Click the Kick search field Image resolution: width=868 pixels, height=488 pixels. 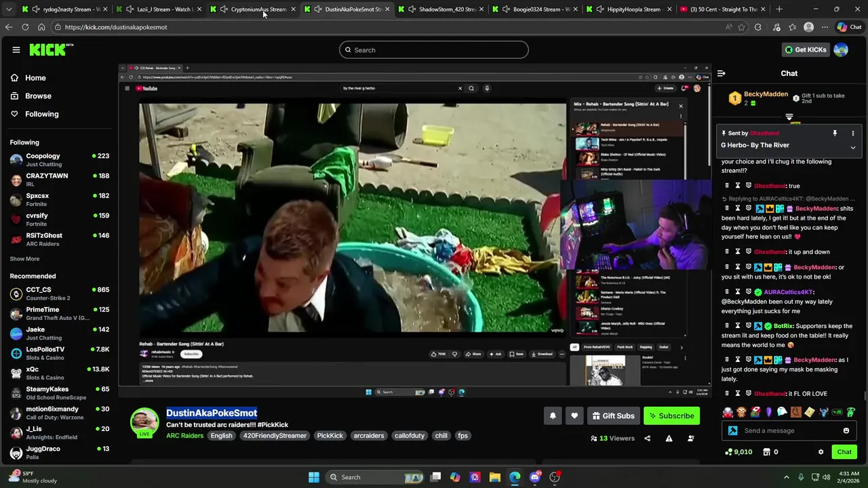pos(434,49)
